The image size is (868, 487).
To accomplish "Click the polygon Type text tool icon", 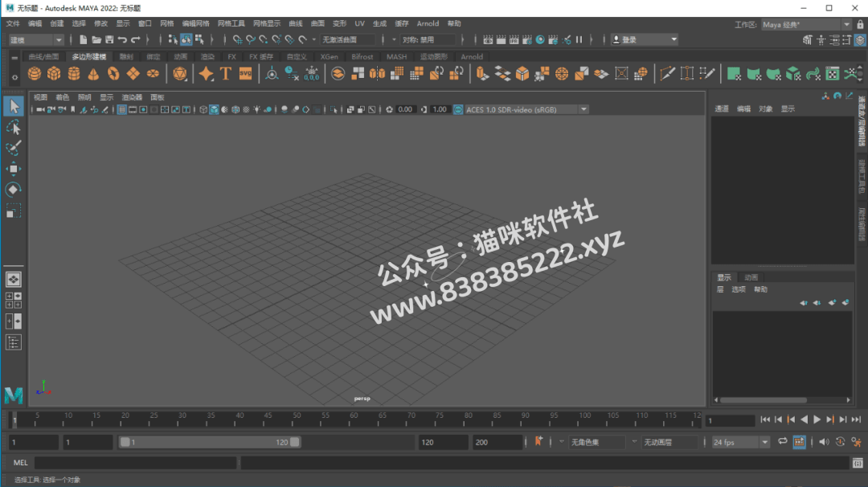I will tap(225, 74).
